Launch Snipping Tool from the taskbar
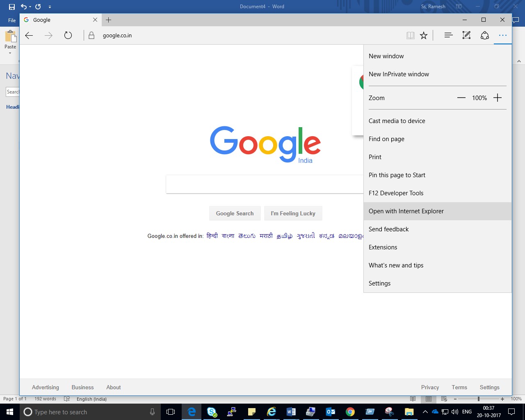This screenshot has height=420, width=525. point(389,412)
